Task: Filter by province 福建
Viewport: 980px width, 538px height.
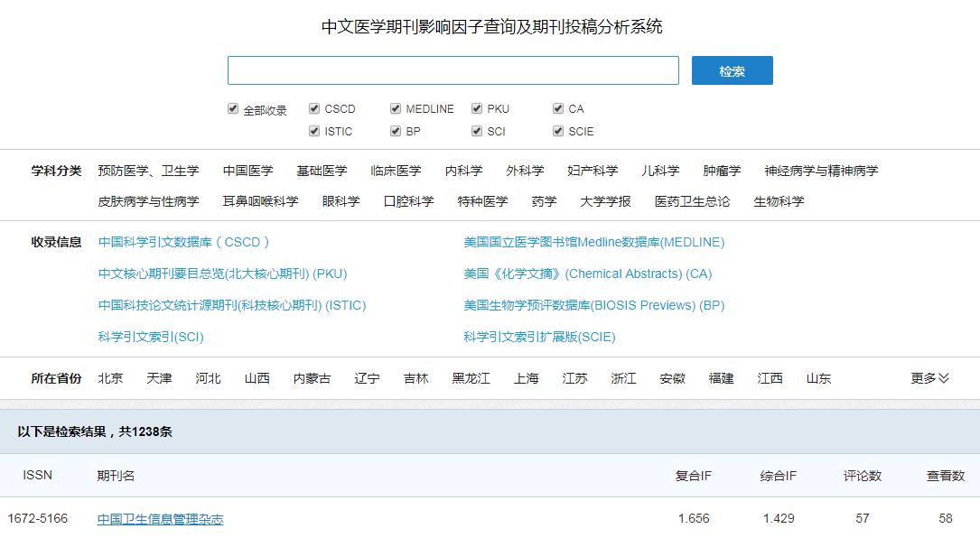Action: click(x=722, y=378)
